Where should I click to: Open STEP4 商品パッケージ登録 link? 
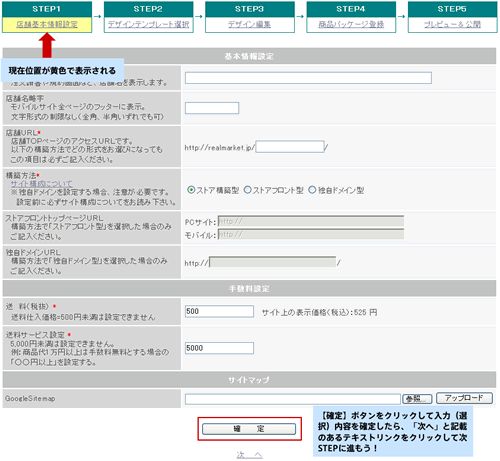click(351, 24)
